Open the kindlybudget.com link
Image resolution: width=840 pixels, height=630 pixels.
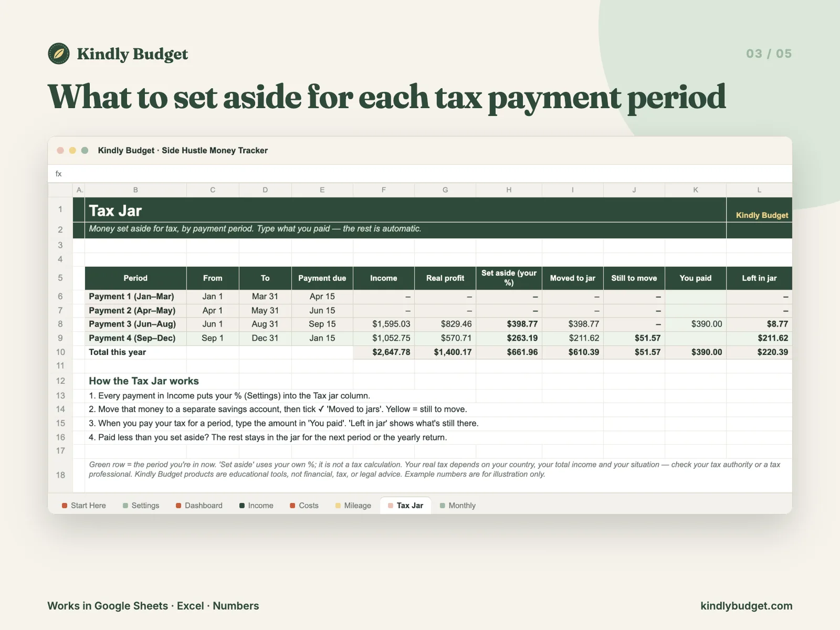pos(747,606)
